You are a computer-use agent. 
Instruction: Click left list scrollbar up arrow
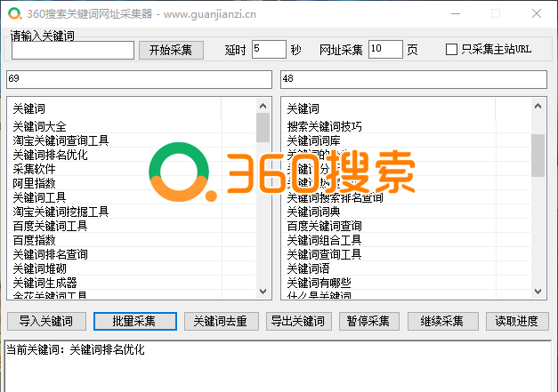pyautogui.click(x=263, y=106)
